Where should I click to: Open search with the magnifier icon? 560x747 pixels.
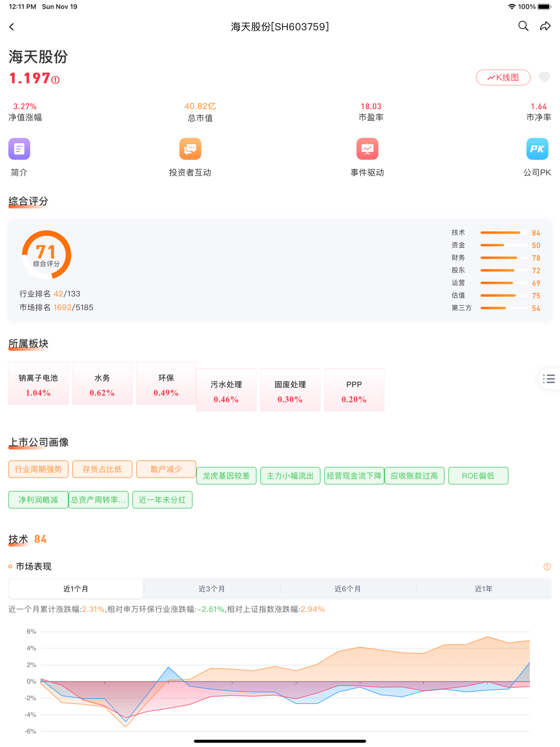(523, 26)
